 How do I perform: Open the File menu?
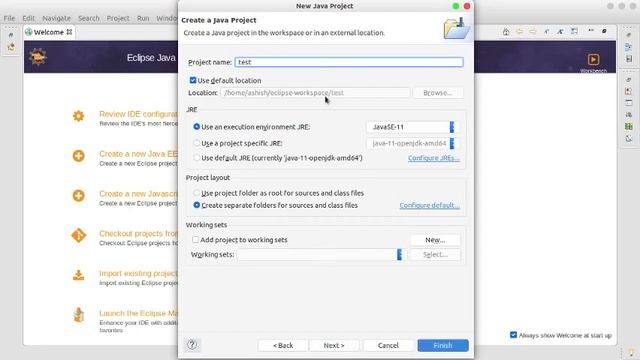(9, 18)
